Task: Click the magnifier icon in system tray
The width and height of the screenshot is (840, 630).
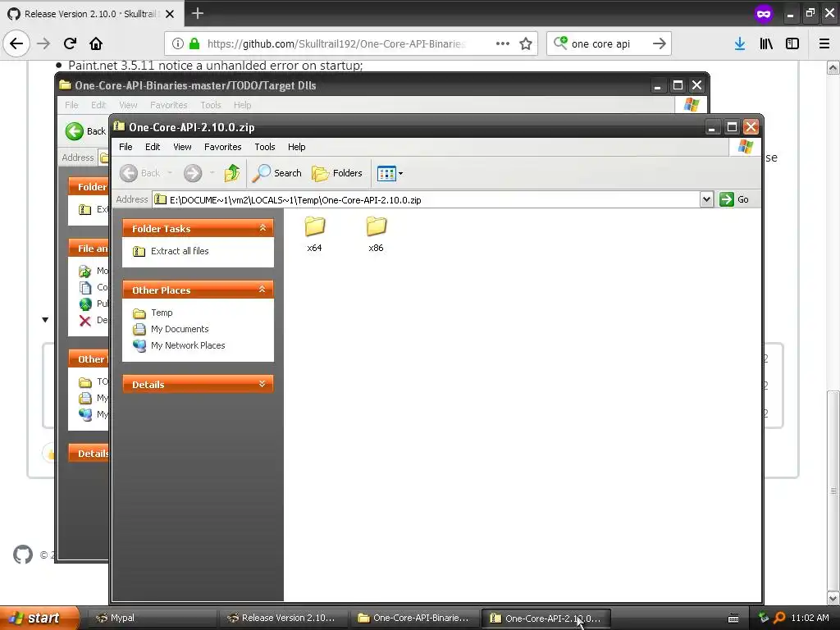Action: (779, 618)
